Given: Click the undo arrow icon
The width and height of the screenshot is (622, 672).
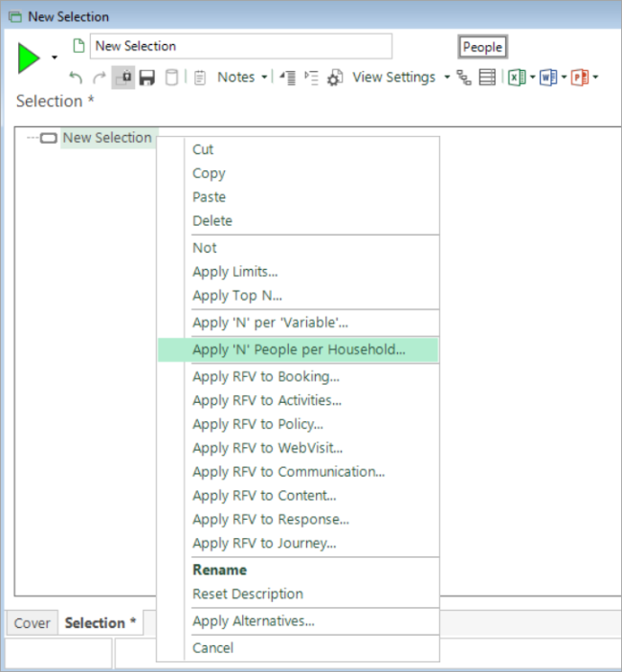Looking at the screenshot, I should 76,78.
